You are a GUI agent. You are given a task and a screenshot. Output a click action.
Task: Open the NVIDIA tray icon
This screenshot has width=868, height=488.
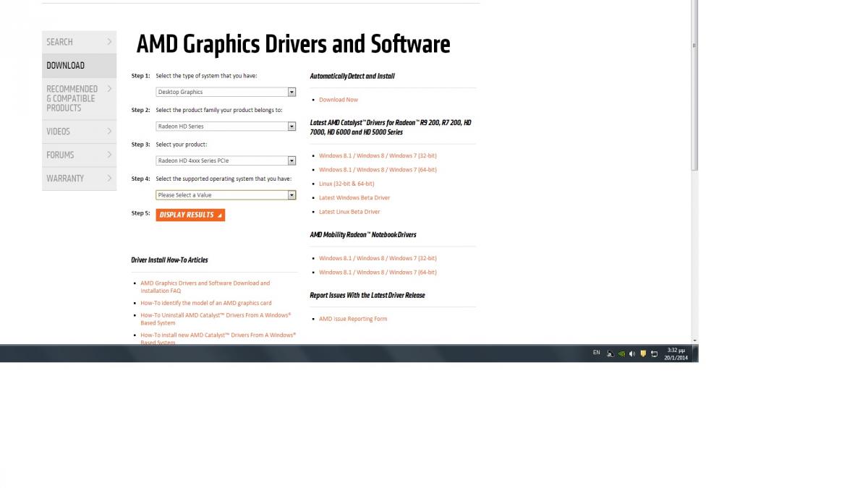click(621, 354)
